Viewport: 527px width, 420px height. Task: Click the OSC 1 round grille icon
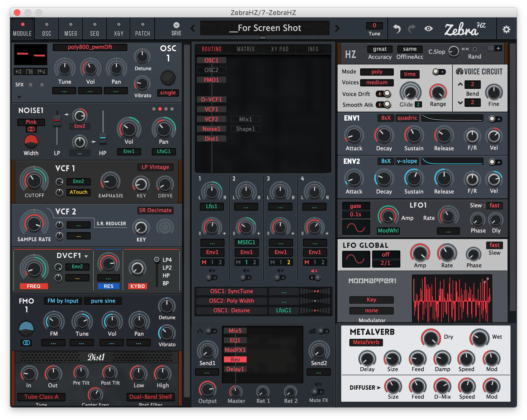[168, 78]
